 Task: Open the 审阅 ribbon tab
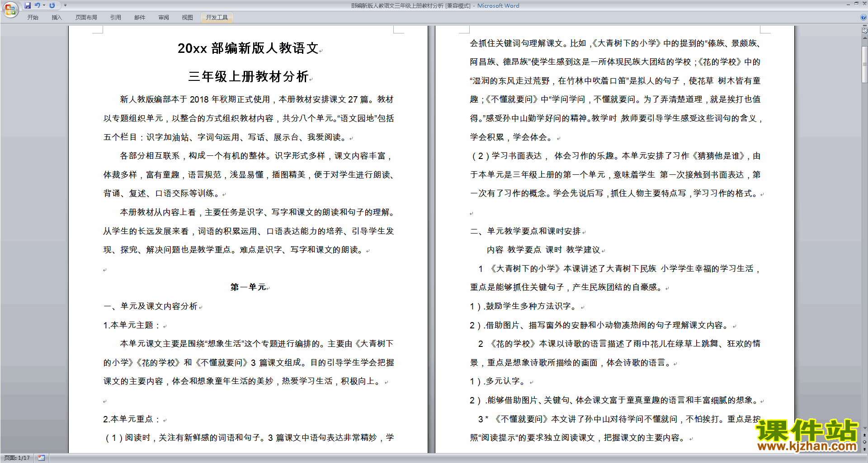tap(164, 18)
